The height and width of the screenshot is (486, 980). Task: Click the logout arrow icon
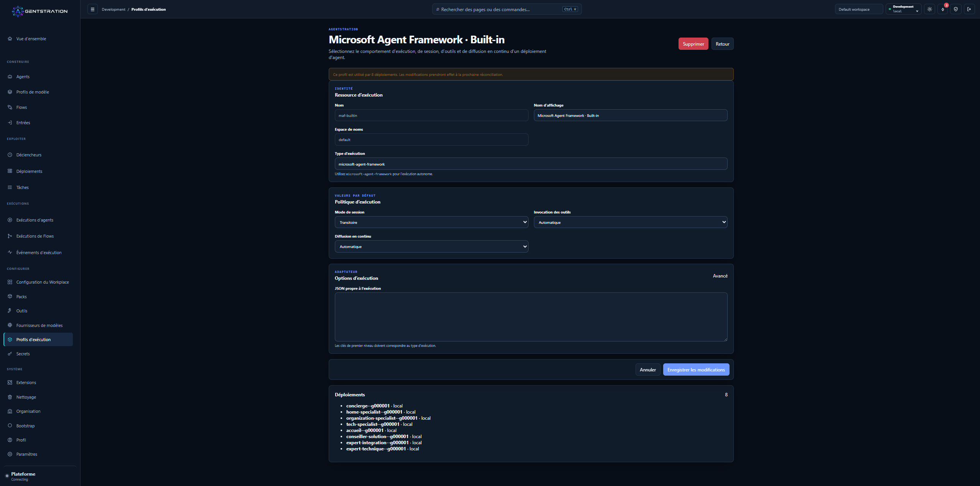(x=969, y=9)
